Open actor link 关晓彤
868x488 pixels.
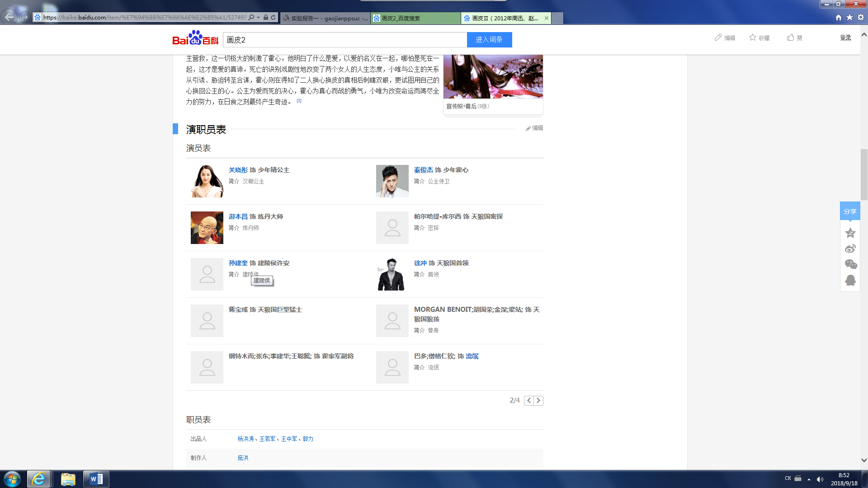[x=238, y=170]
